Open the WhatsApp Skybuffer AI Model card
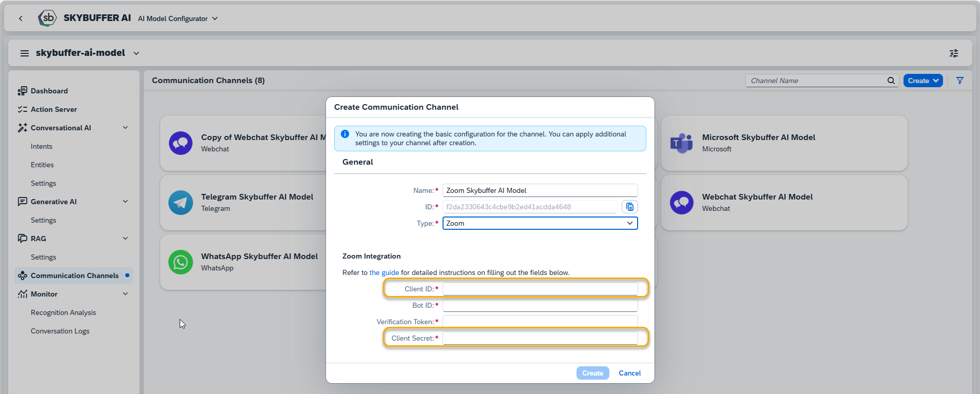This screenshot has height=394, width=980. (x=243, y=262)
